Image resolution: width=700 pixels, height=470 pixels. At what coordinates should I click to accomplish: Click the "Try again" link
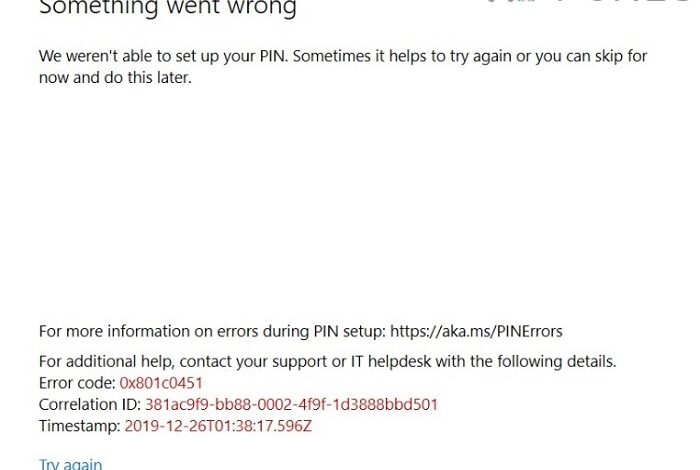pos(70,464)
